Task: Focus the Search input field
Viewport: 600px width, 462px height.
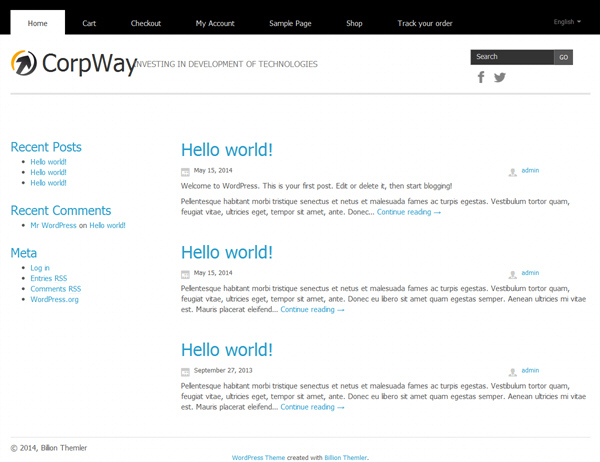Action: [512, 57]
